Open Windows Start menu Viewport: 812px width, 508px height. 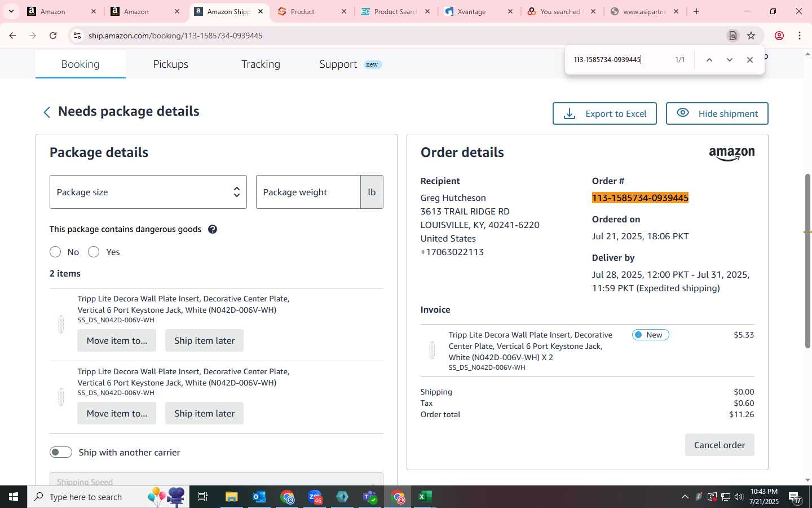pyautogui.click(x=14, y=497)
